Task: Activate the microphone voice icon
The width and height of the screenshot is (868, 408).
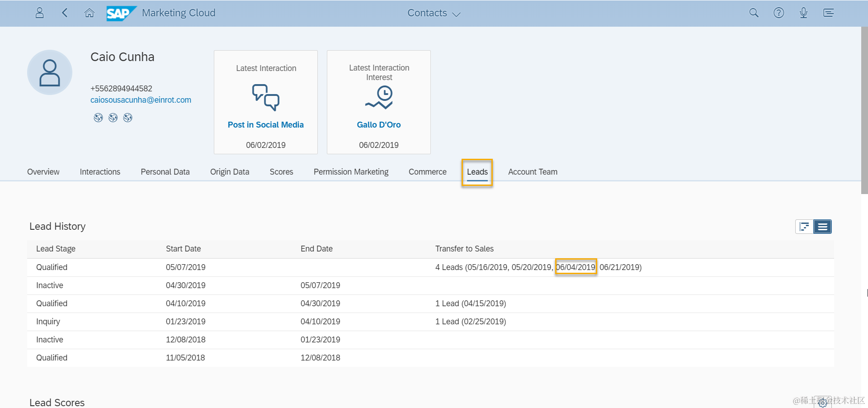Action: 803,13
